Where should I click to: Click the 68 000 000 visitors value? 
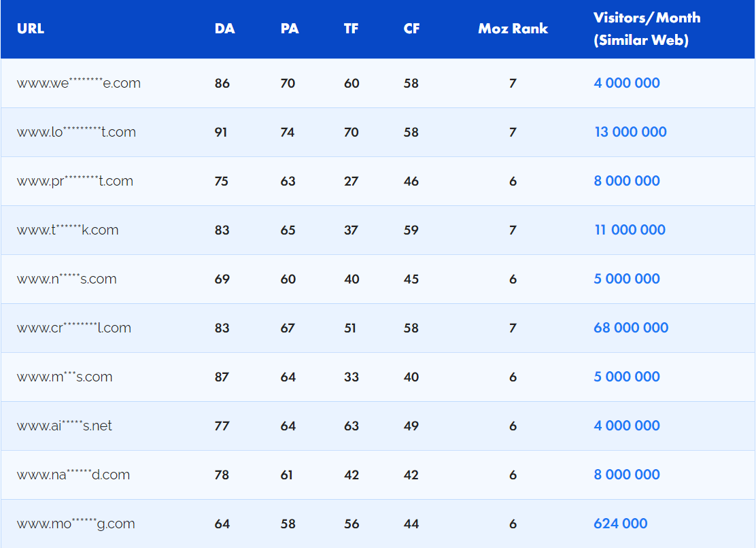[x=631, y=328]
